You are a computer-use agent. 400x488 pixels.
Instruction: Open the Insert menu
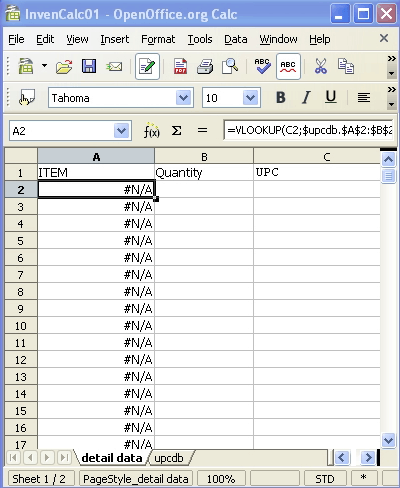tap(115, 39)
